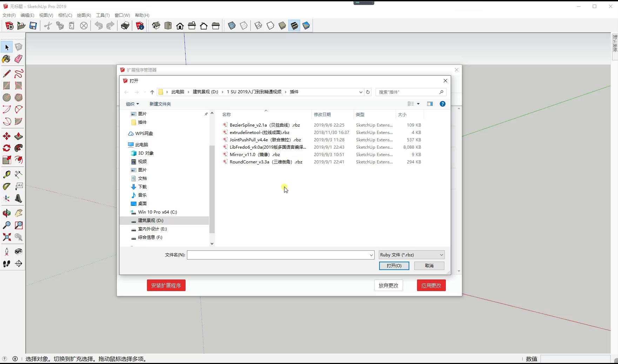Expand the address path history dropdown
The image size is (618, 364).
[361, 92]
